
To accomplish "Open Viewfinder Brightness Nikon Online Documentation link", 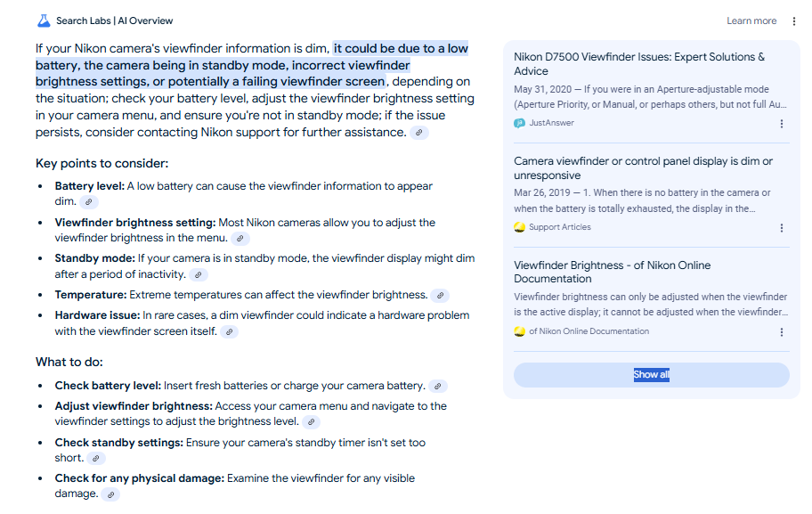I will coord(612,272).
